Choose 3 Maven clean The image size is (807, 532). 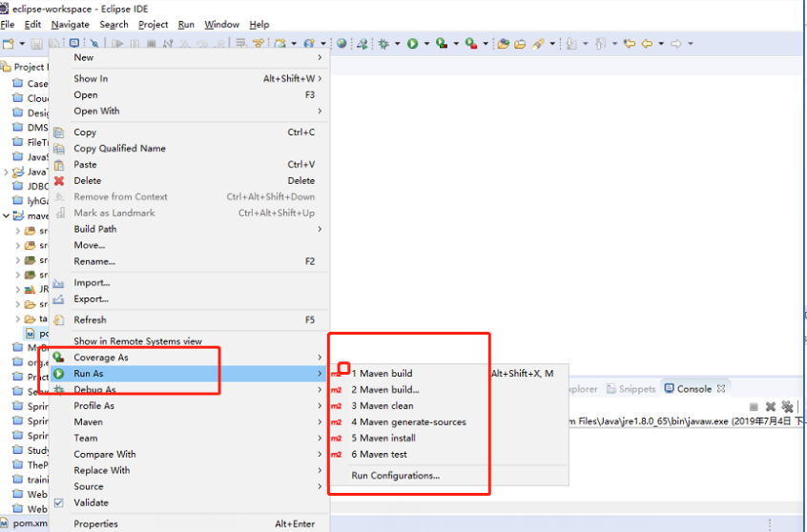[x=448, y=406]
